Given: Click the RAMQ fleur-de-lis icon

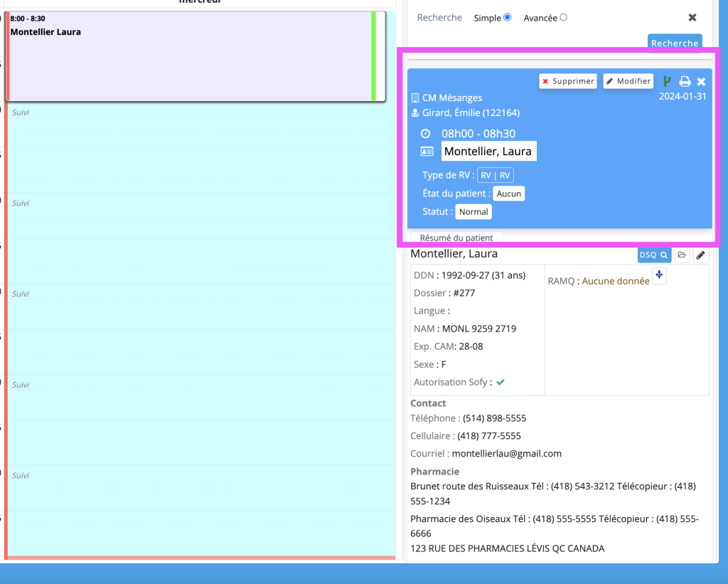Looking at the screenshot, I should (659, 276).
